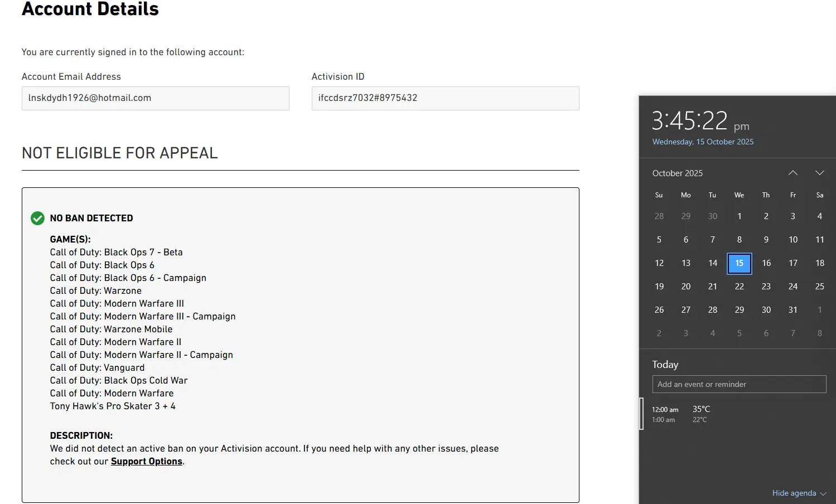
Task: Open the Wednesday, 15 October 2025 date link
Action: point(703,142)
